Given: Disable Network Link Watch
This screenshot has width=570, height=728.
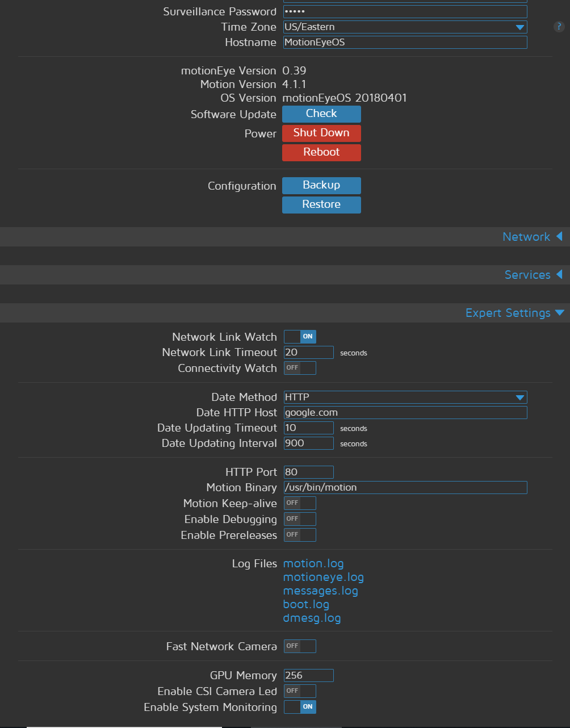Looking at the screenshot, I should pos(300,336).
